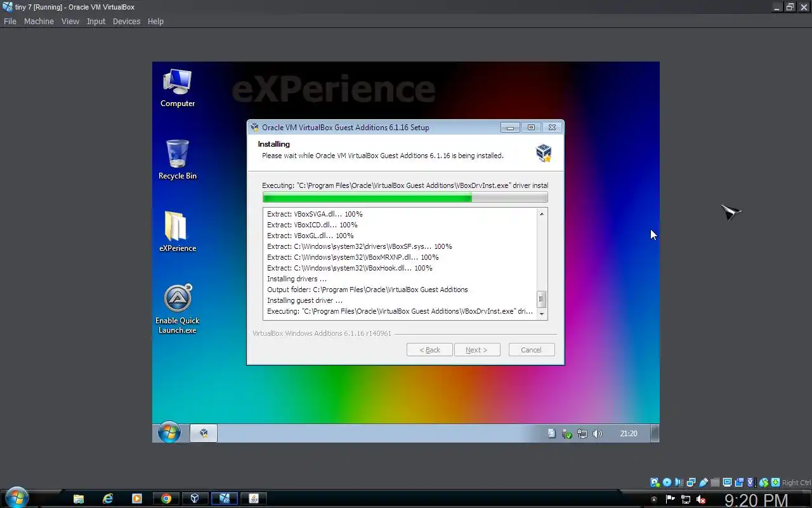This screenshot has width=812, height=508.
Task: Select the 'Output folder' log line
Action: tap(367, 290)
